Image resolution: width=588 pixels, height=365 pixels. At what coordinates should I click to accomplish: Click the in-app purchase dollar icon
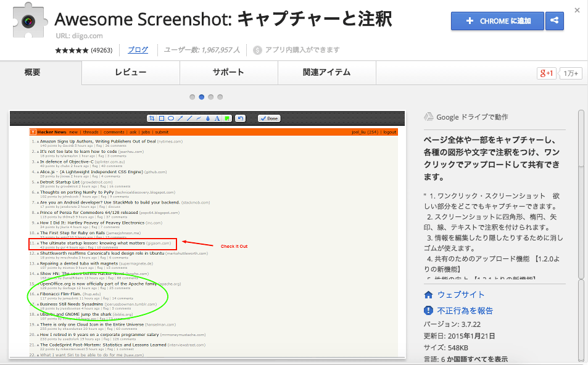[257, 50]
